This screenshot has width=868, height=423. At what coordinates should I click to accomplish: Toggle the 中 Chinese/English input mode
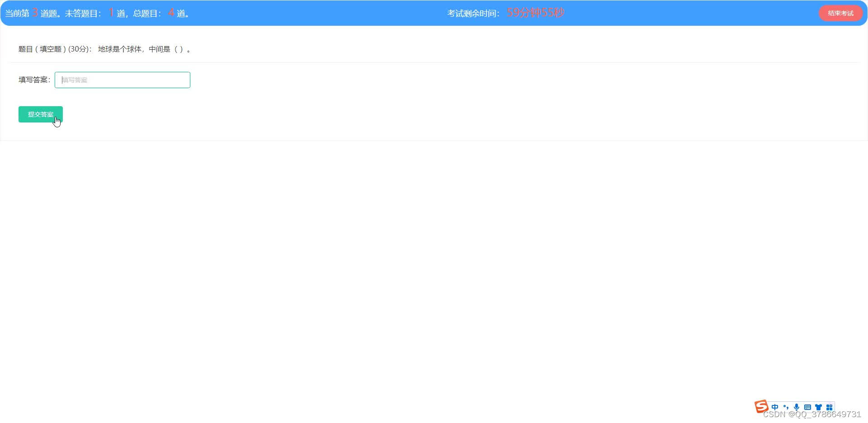pos(775,407)
